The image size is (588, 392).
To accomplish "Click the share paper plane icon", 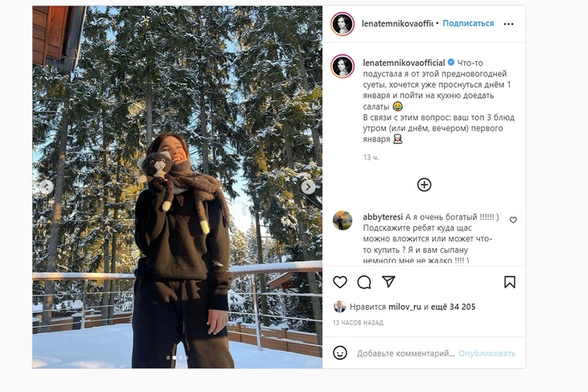I will [x=388, y=282].
